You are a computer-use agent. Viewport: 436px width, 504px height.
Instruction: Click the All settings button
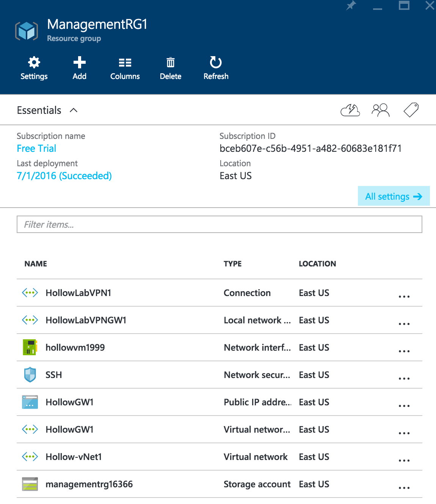394,196
